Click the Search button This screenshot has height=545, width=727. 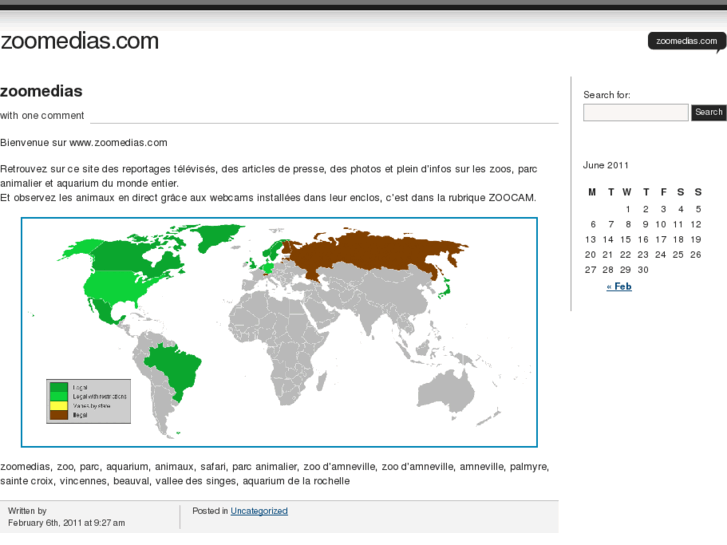708,112
